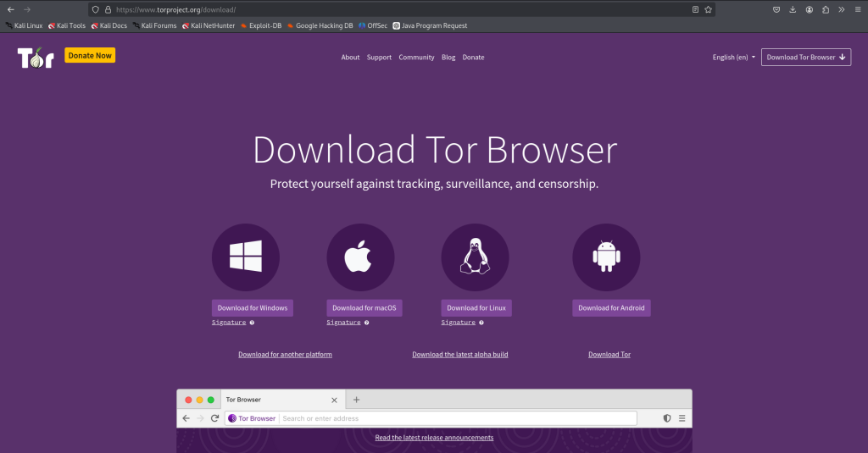
Task: Click the Tor onion logo
Action: pyautogui.click(x=36, y=58)
